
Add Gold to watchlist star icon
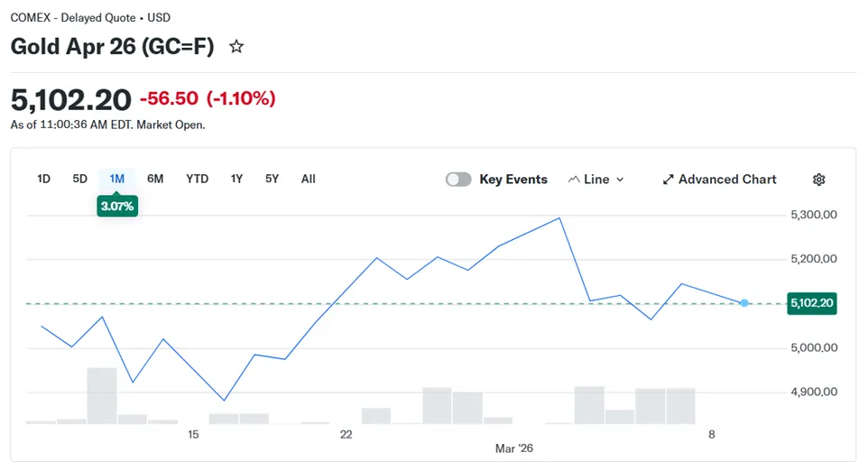pyautogui.click(x=236, y=46)
